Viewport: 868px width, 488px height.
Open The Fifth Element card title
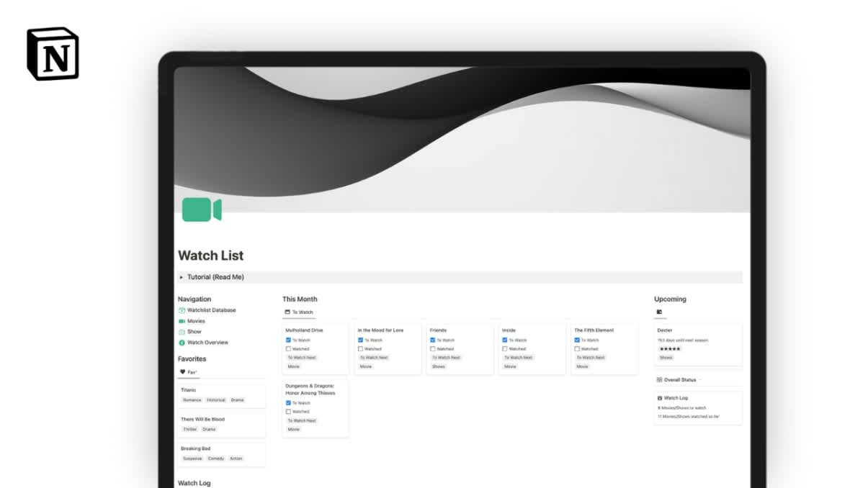pos(594,330)
